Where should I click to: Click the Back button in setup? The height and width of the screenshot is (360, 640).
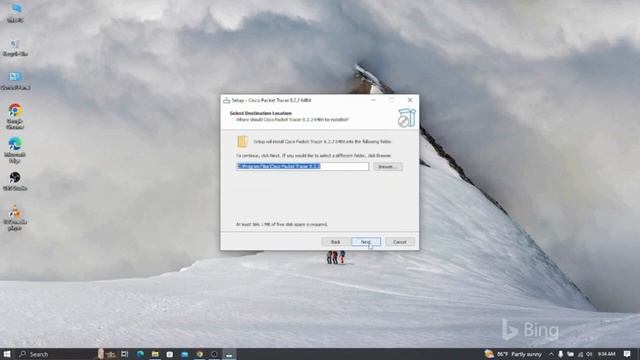click(336, 242)
